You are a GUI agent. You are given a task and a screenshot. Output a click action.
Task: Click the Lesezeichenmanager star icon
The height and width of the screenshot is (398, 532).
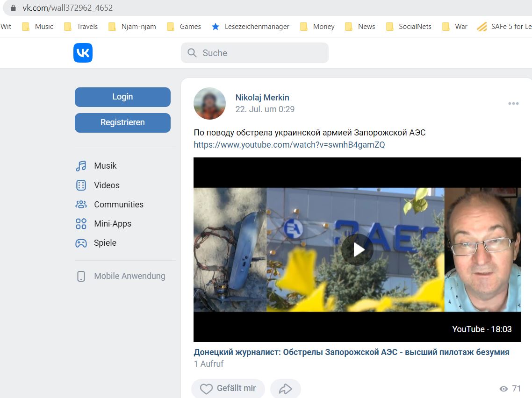216,27
